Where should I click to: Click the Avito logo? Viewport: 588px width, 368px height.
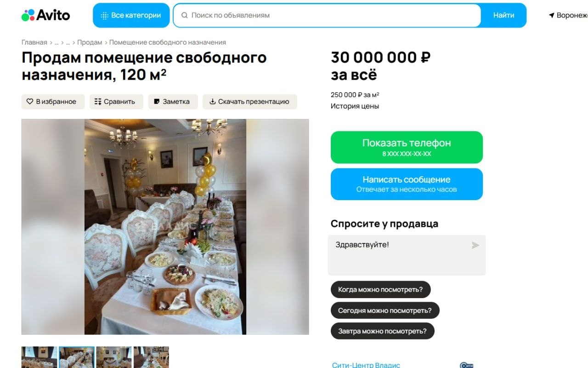[45, 15]
